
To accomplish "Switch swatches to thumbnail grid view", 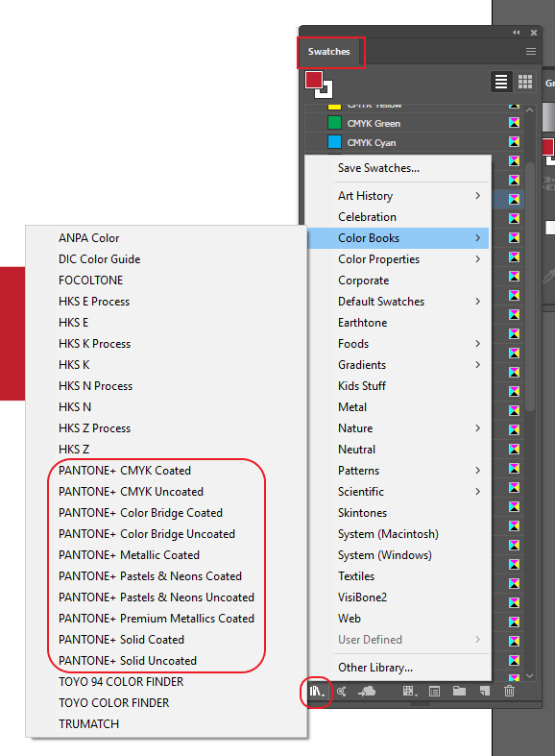I will click(525, 82).
